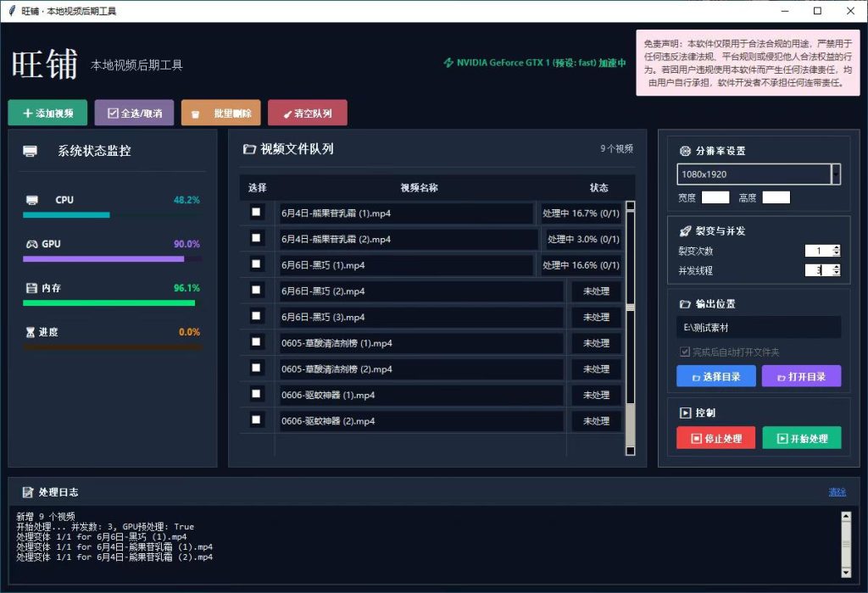This screenshot has width=868, height=593.
Task: Decrease 裂变次数 with down arrow
Action: (x=837, y=254)
